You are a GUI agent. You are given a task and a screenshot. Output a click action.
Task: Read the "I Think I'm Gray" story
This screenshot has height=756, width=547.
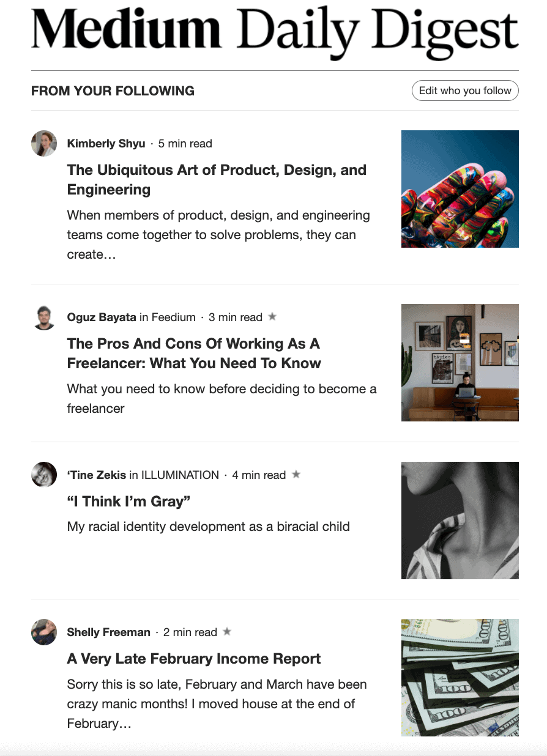point(129,502)
